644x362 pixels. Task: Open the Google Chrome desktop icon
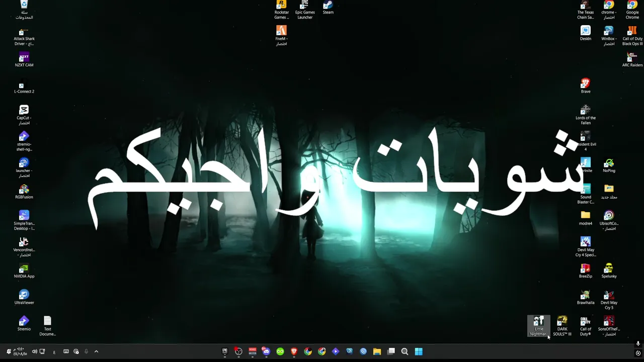tap(632, 10)
